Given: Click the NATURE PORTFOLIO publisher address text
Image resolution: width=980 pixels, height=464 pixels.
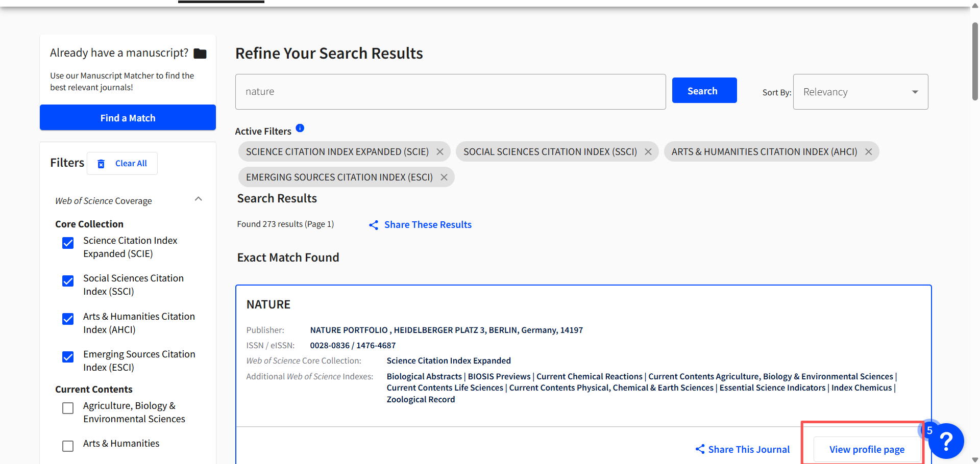Looking at the screenshot, I should (447, 330).
